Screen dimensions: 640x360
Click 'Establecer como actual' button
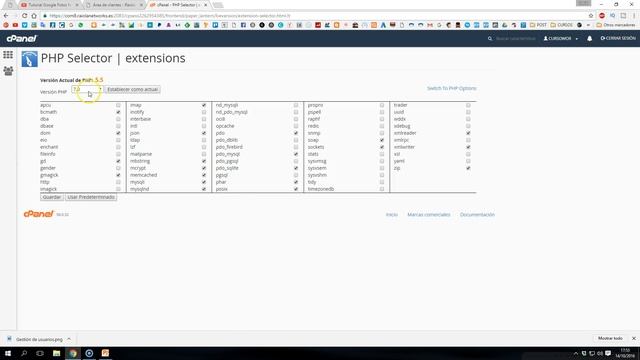click(x=132, y=89)
